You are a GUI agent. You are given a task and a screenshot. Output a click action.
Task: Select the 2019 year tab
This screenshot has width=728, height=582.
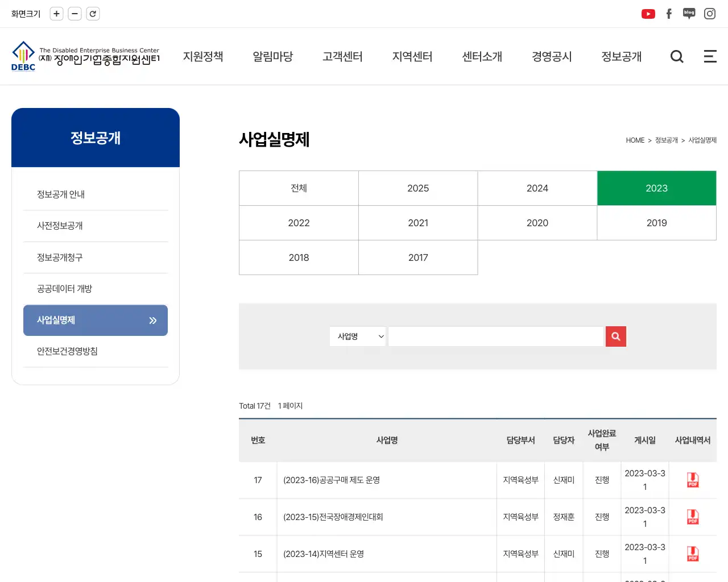point(657,223)
